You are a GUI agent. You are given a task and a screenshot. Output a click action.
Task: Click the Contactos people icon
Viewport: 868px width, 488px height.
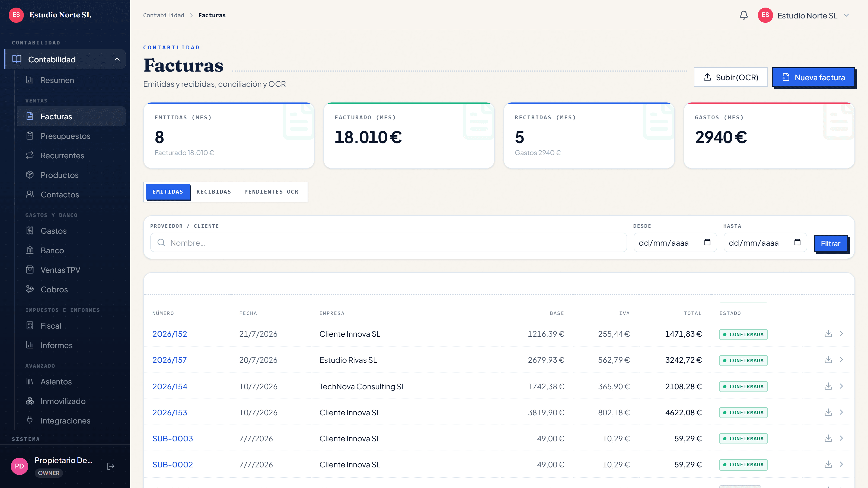pos(30,194)
